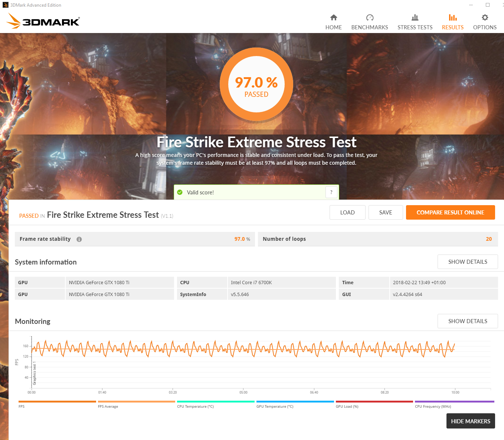Click the red GPU Load color bar
The image size is (504, 440).
click(374, 401)
